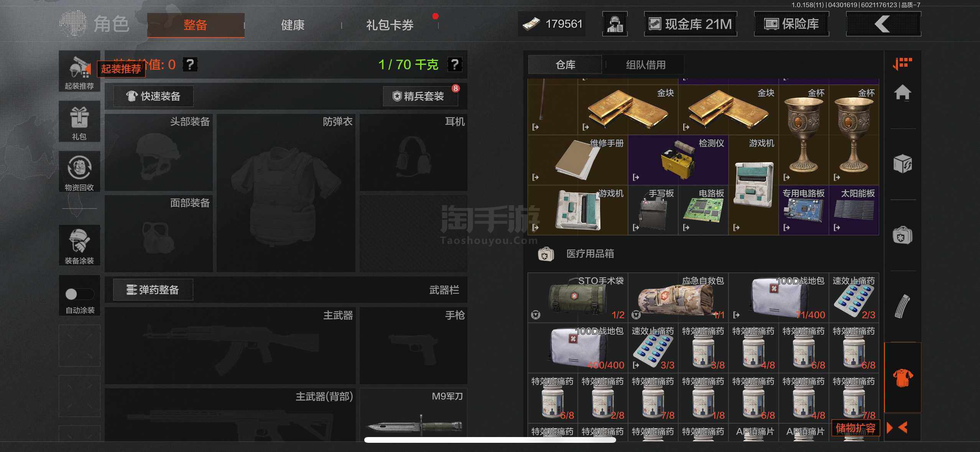Select the 检测仪 item
The width and height of the screenshot is (980, 452).
pos(678,160)
